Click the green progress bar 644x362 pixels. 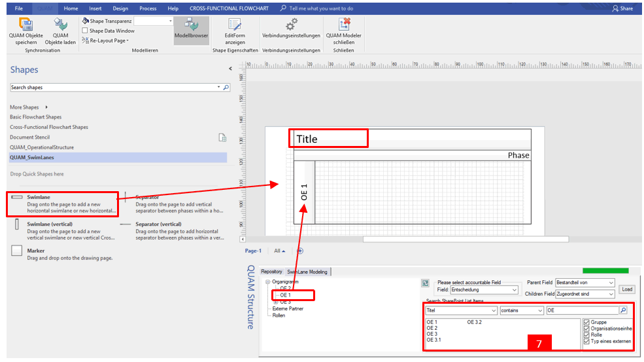pyautogui.click(x=605, y=270)
